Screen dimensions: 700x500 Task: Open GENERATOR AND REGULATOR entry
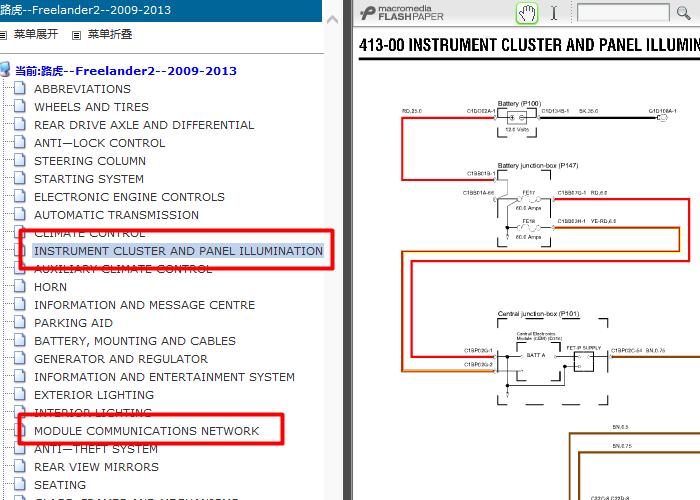(121, 359)
